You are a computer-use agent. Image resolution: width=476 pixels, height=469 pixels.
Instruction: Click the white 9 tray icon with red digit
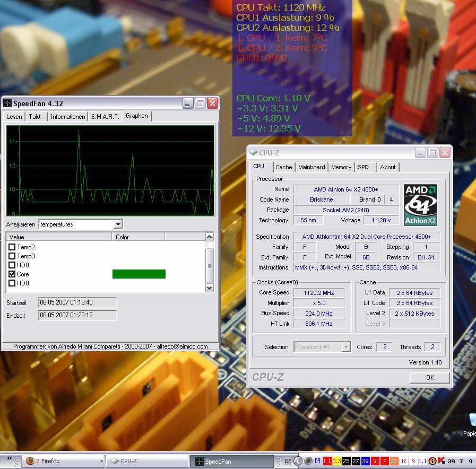click(413, 461)
